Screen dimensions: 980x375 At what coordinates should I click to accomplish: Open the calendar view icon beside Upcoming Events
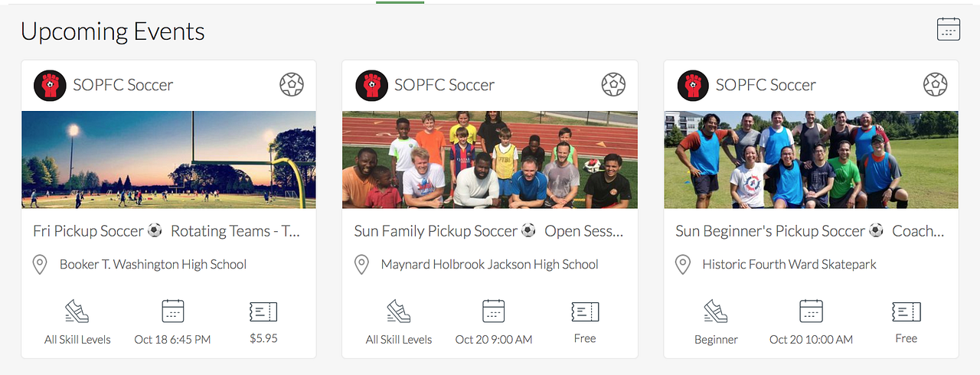pos(948,29)
